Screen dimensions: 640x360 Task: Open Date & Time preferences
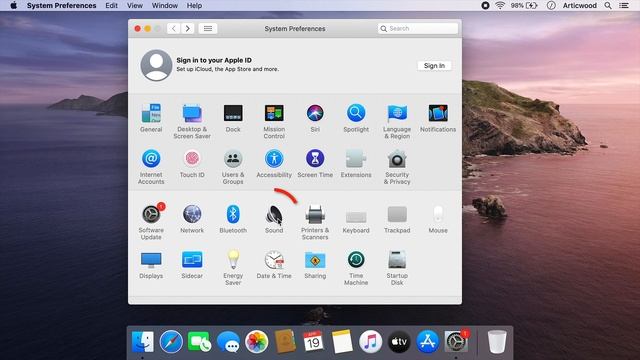coord(274,260)
